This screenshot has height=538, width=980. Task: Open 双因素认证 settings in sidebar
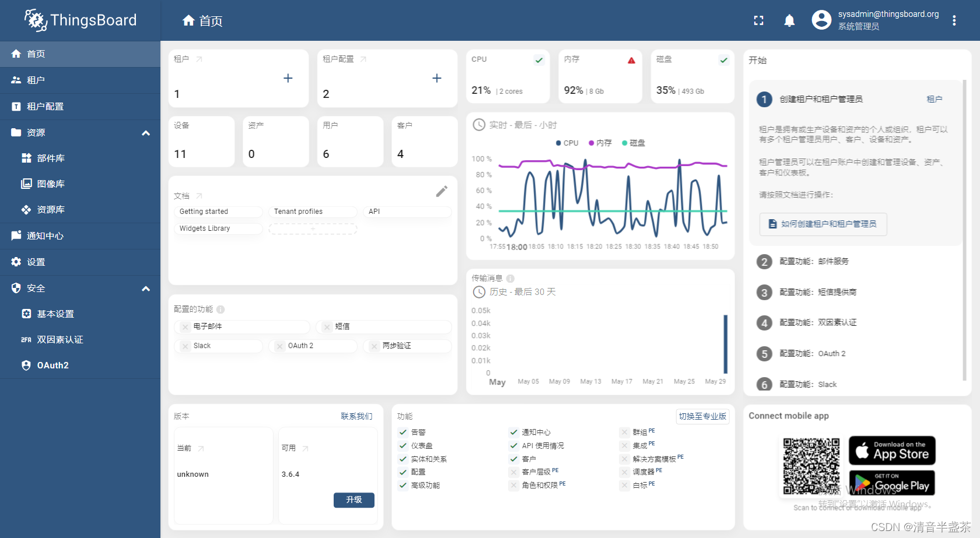coord(60,339)
